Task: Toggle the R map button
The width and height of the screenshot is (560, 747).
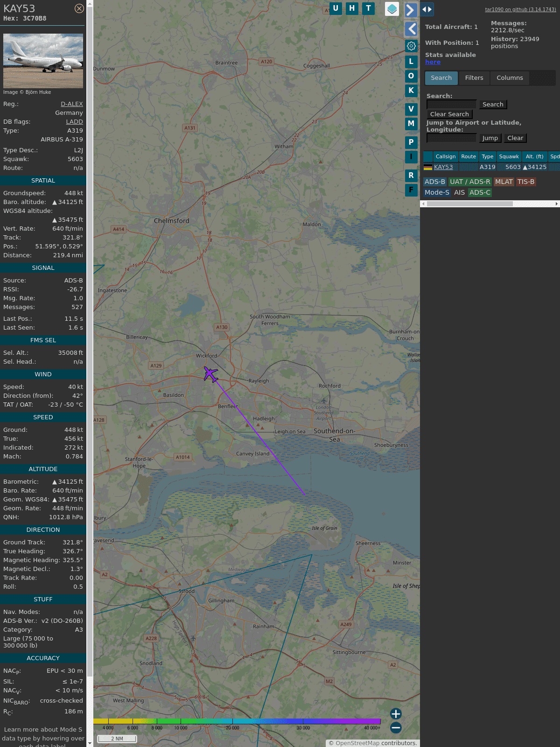Action: click(411, 176)
